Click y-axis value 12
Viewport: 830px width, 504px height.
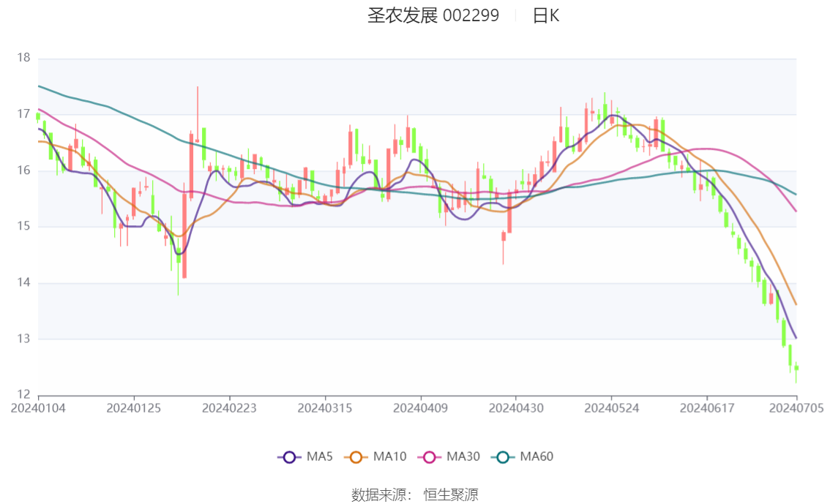tap(24, 394)
